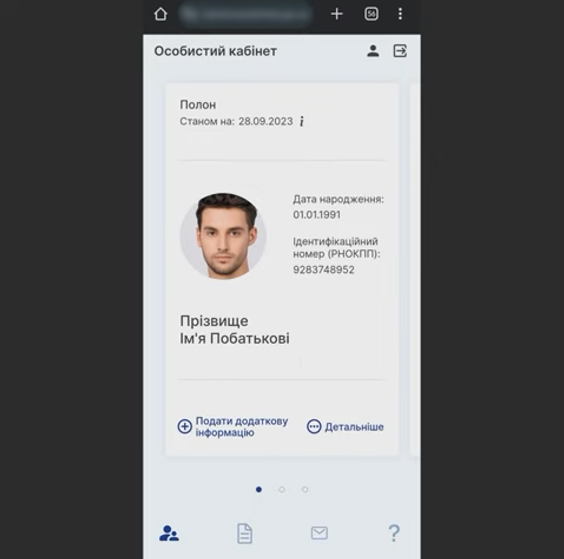Click the blurred address bar
This screenshot has height=559, width=564.
point(245,14)
